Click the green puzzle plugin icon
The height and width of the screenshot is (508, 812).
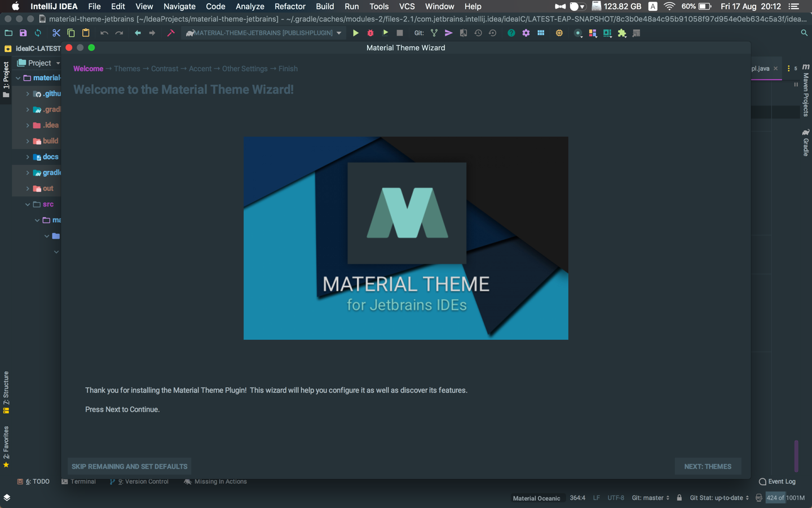pos(622,33)
